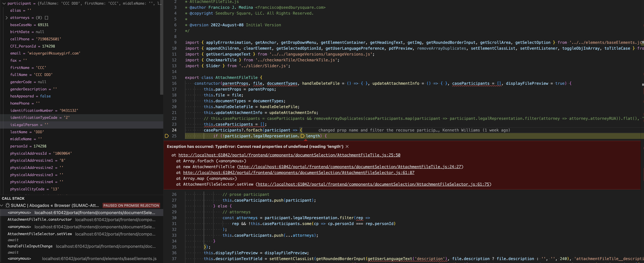
Task: Expand the attorneys variable
Action: [x=6, y=18]
